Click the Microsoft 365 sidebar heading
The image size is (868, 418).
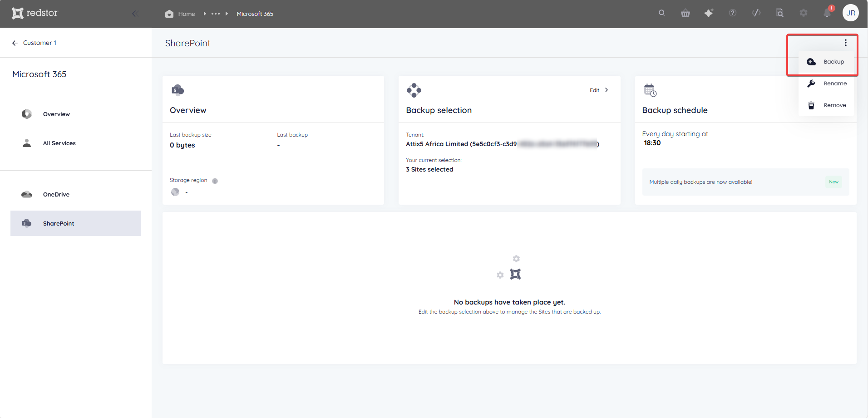pos(39,74)
